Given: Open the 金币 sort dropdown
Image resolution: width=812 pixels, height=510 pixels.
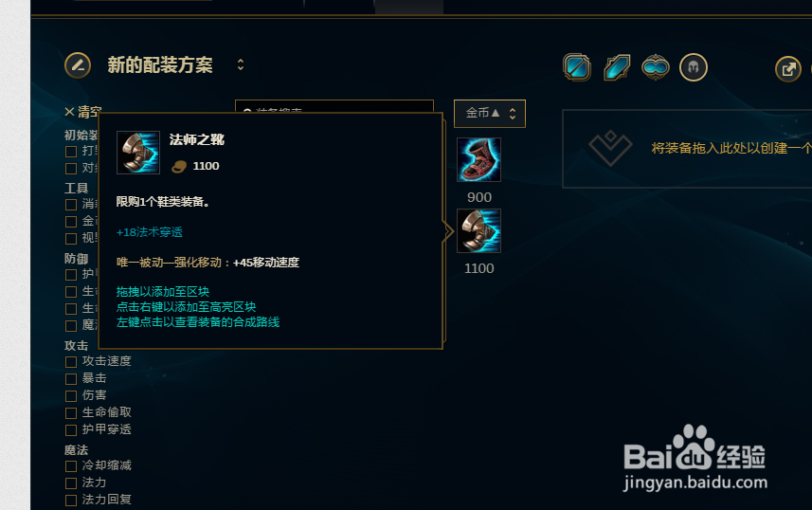Looking at the screenshot, I should pyautogui.click(x=490, y=114).
